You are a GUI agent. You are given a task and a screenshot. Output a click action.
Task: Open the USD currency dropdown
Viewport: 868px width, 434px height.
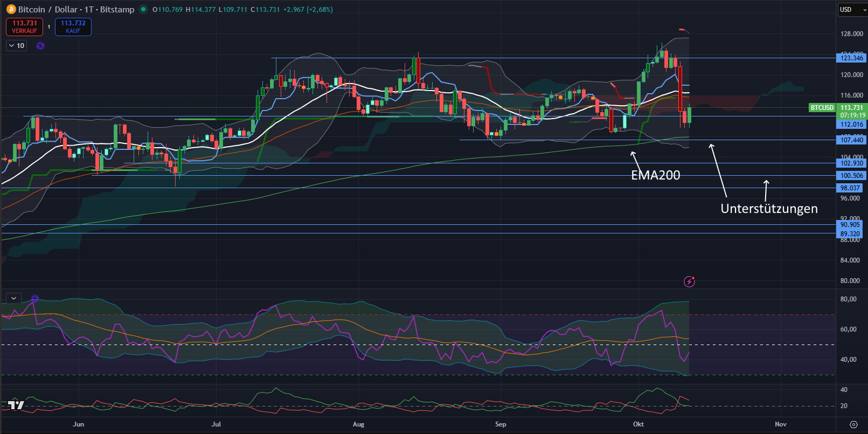coord(852,9)
